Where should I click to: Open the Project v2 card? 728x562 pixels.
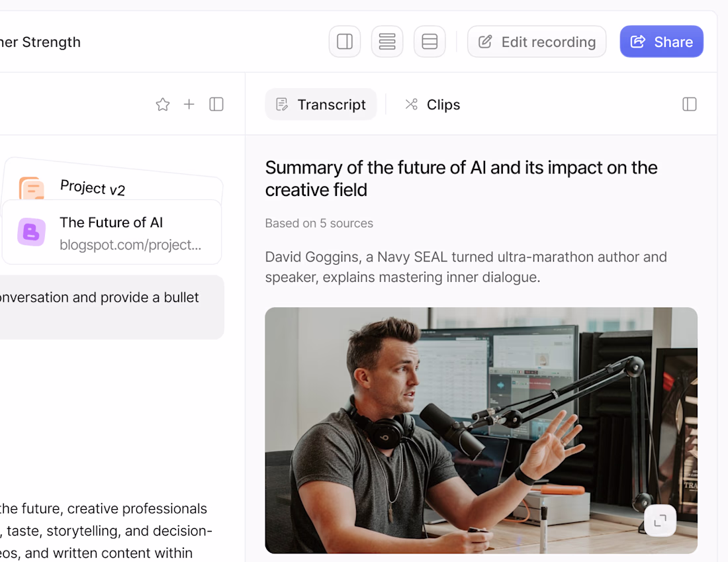point(113,180)
